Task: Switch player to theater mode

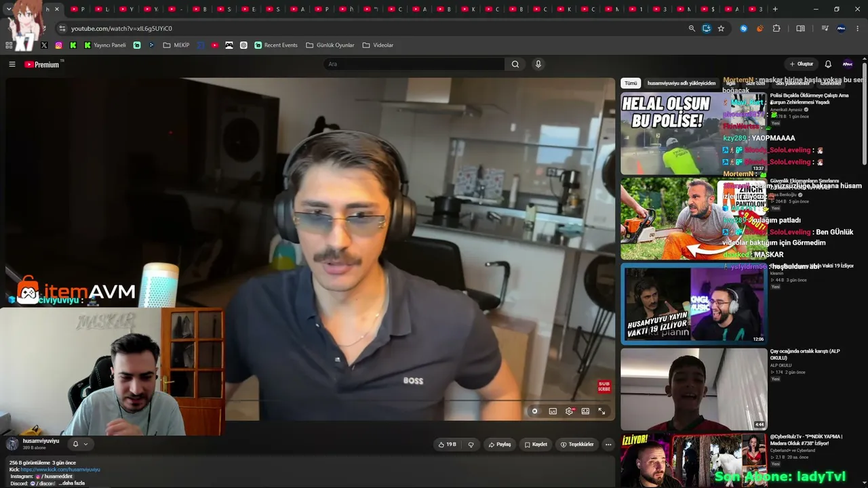Action: (585, 411)
